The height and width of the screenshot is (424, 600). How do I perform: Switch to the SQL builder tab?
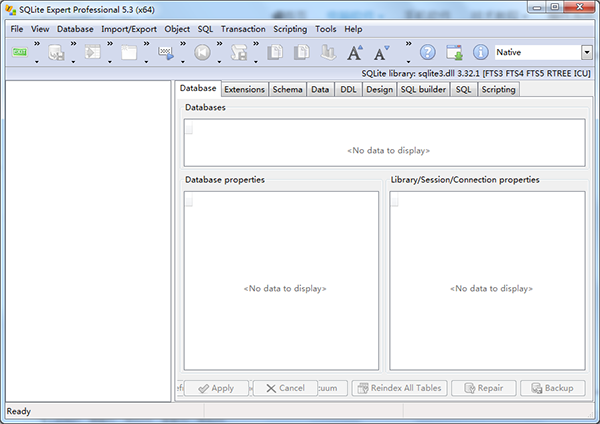click(424, 89)
